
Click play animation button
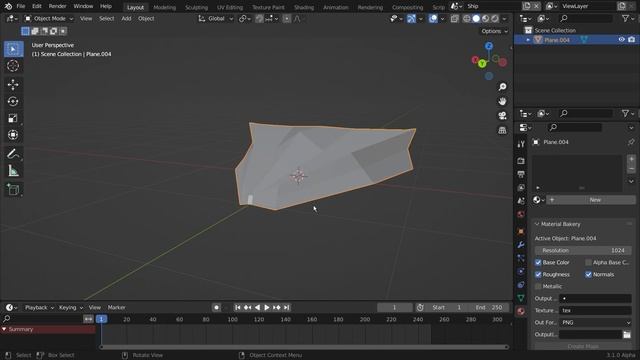[267, 307]
